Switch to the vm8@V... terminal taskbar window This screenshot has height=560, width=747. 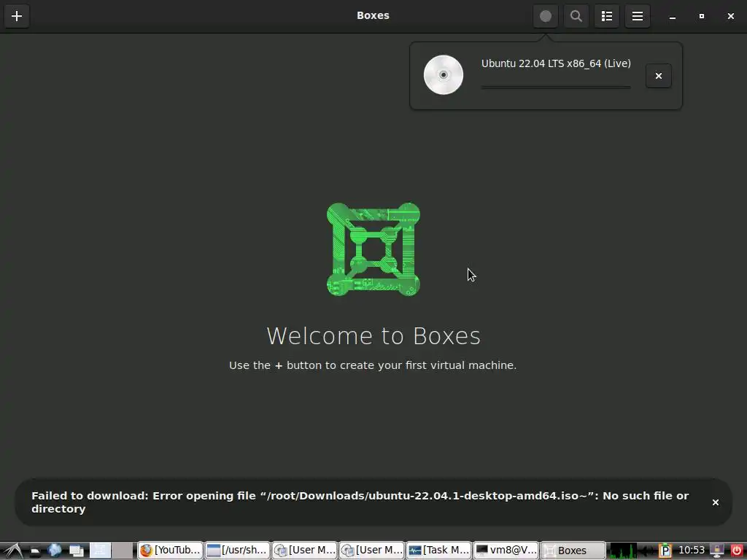(x=506, y=551)
